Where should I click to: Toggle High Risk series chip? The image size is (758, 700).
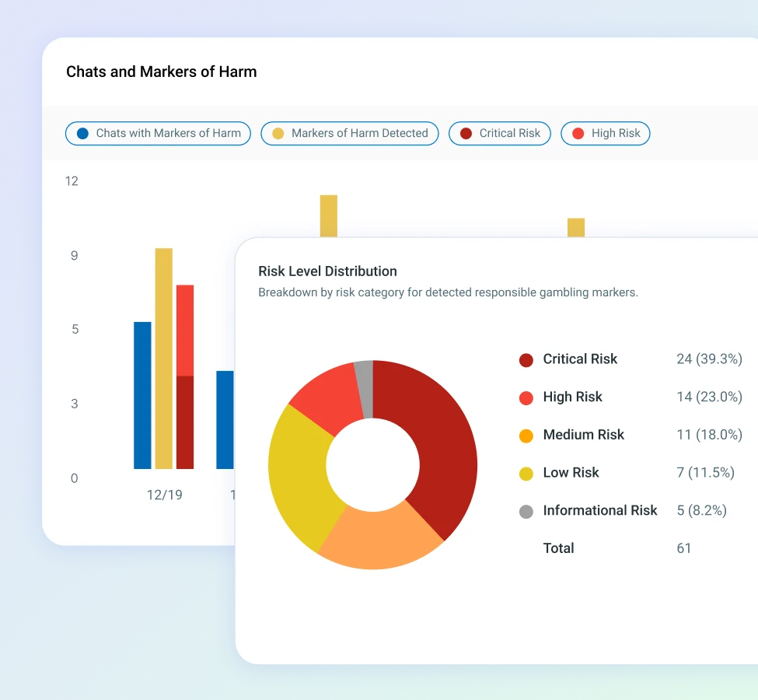pos(606,134)
